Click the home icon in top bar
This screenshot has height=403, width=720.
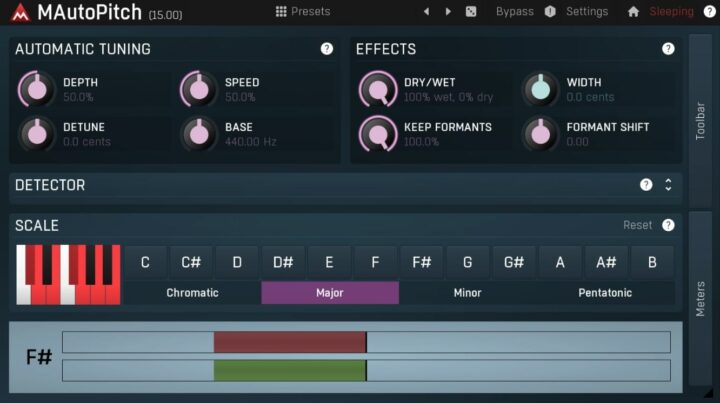pos(633,12)
